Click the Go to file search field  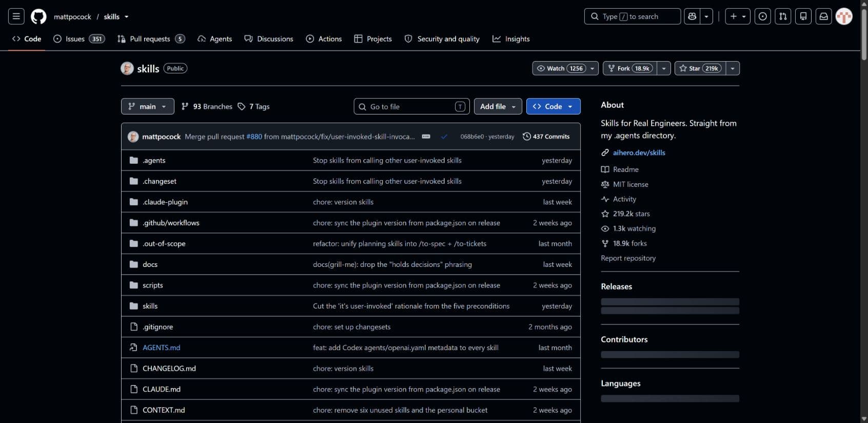[x=412, y=106]
